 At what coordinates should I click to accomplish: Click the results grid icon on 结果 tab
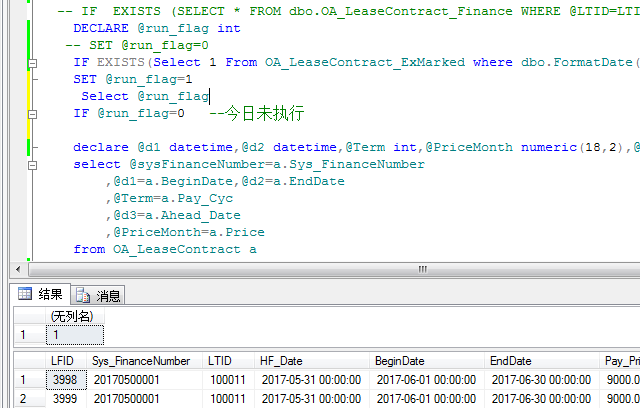click(25, 293)
